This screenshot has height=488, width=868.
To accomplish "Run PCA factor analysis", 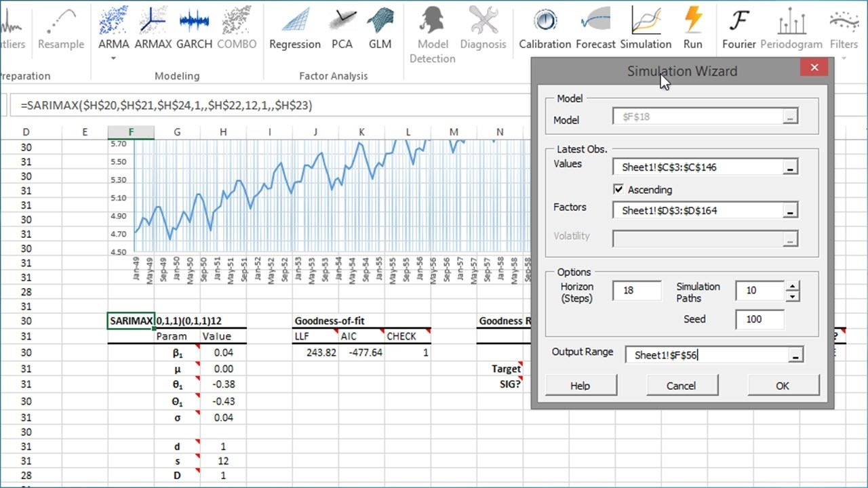I will [342, 28].
